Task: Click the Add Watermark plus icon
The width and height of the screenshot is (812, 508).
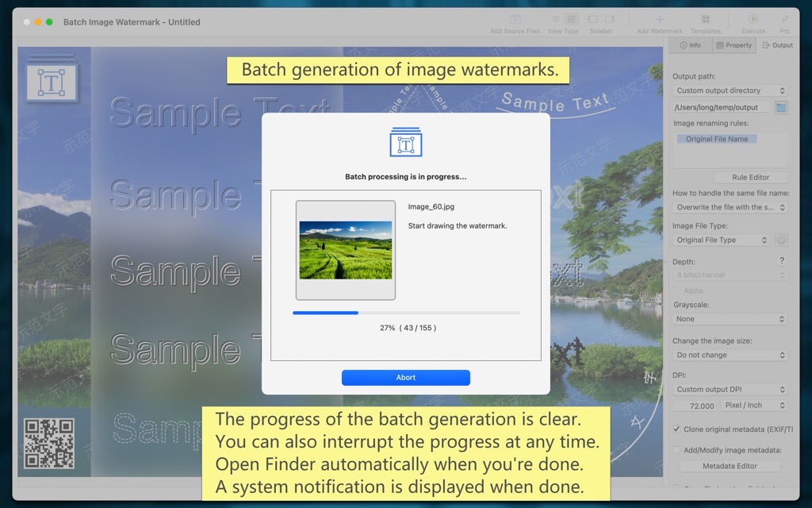Action: click(659, 19)
